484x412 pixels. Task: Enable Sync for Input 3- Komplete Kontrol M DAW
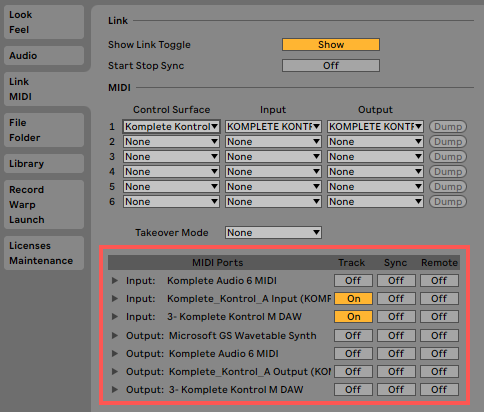pyautogui.click(x=396, y=317)
